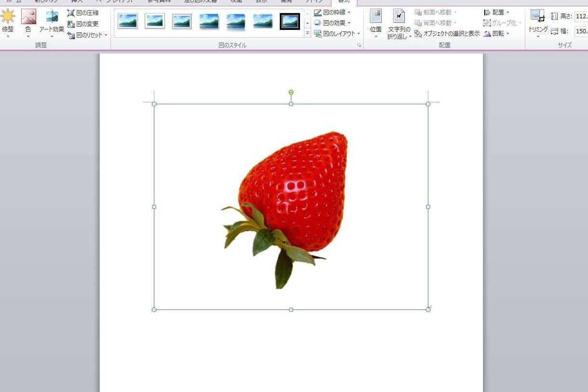Click 図の圧縮 (Compress Pictures)
The height and width of the screenshot is (392, 588).
[x=83, y=13]
